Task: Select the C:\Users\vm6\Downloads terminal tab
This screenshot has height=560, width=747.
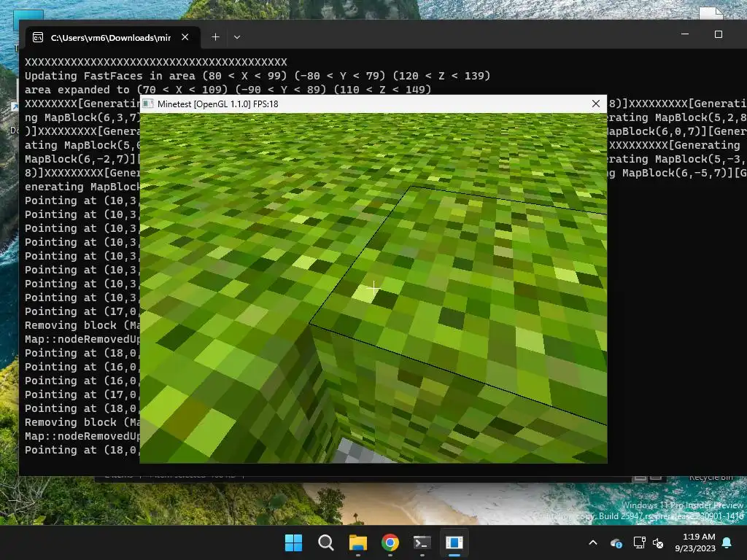Action: [x=111, y=38]
